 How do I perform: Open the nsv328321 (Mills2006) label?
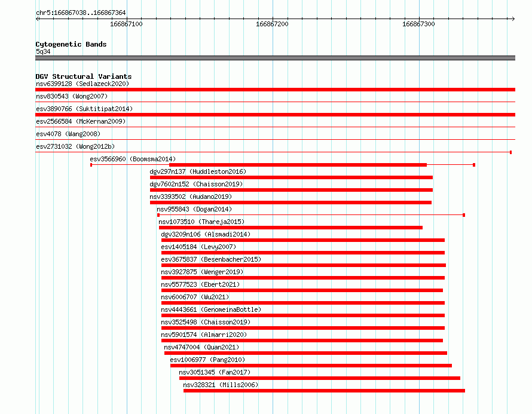pyautogui.click(x=221, y=385)
